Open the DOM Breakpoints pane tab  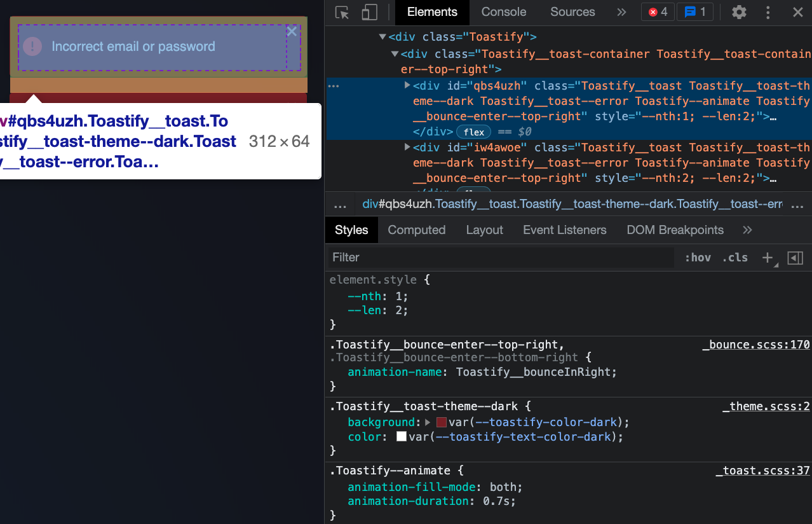click(x=675, y=230)
